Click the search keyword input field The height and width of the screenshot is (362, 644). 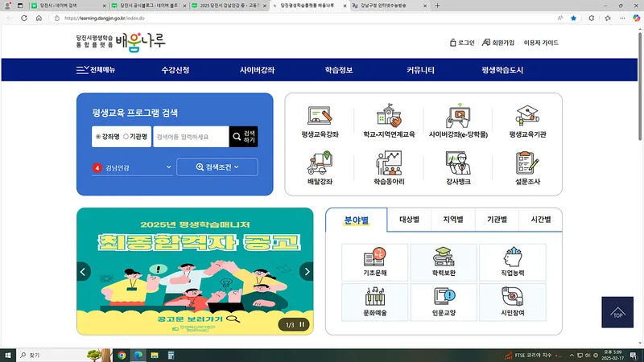click(190, 137)
